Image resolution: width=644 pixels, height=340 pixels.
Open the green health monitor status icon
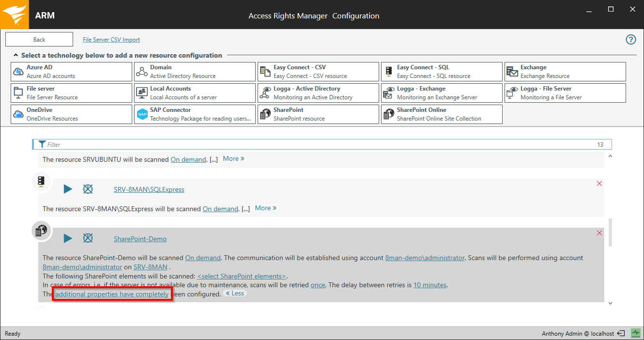click(x=635, y=333)
